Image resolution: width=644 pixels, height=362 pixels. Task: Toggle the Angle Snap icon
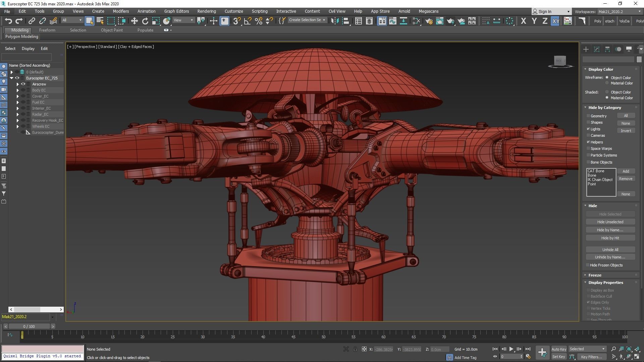248,21
